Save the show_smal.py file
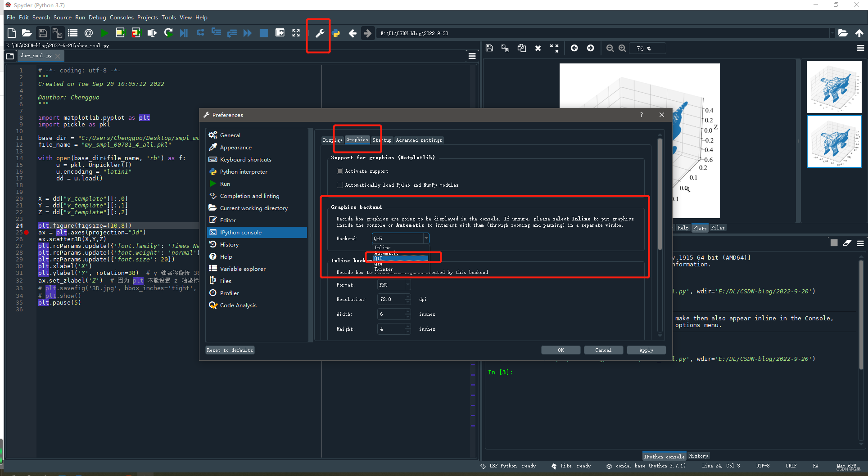 click(x=42, y=33)
